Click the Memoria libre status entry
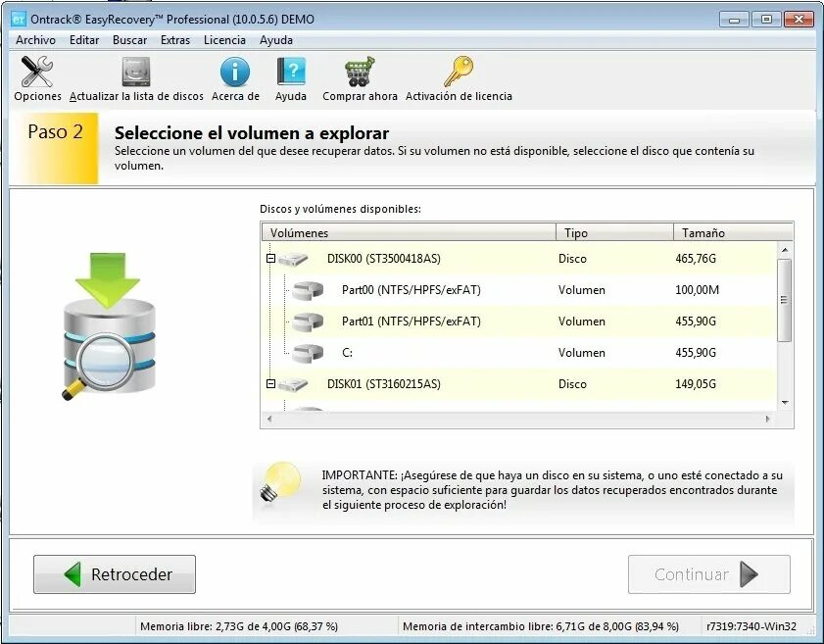The height and width of the screenshot is (644, 824). (x=239, y=626)
